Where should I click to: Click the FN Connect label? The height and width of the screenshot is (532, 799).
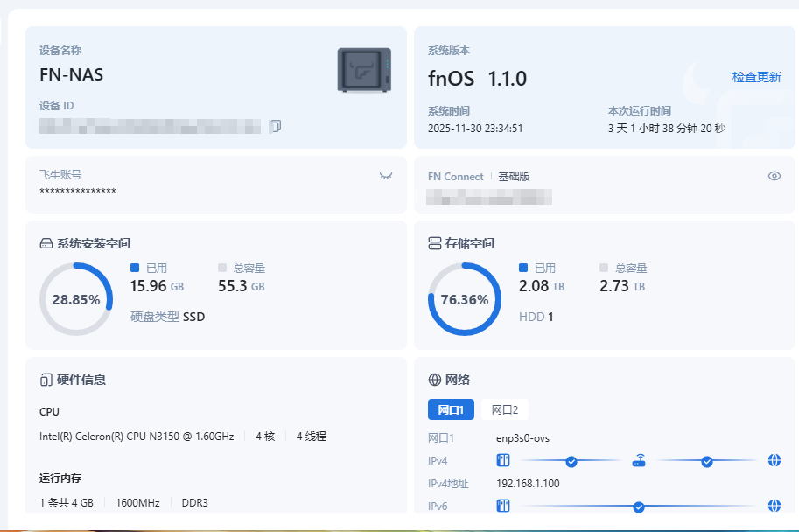[x=456, y=177]
